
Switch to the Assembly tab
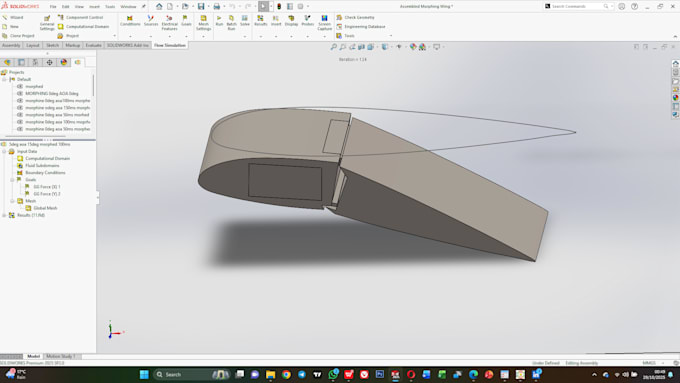tap(11, 45)
